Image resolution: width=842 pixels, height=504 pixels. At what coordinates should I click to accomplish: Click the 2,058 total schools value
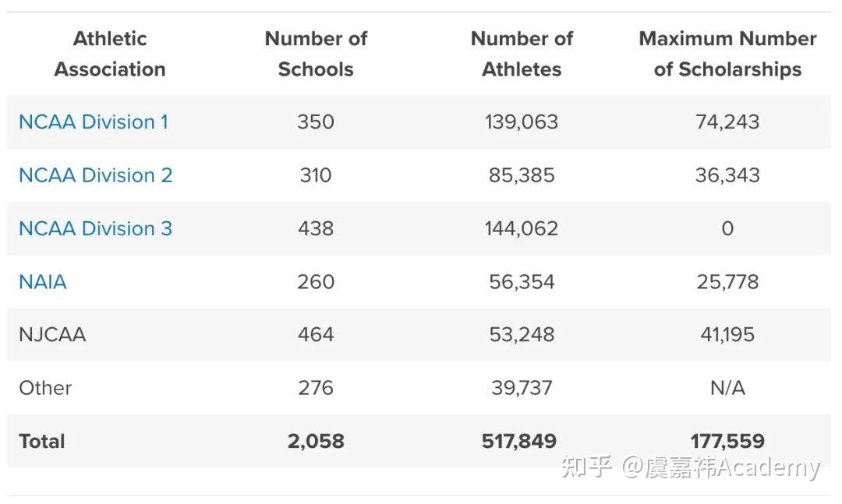coord(316,441)
